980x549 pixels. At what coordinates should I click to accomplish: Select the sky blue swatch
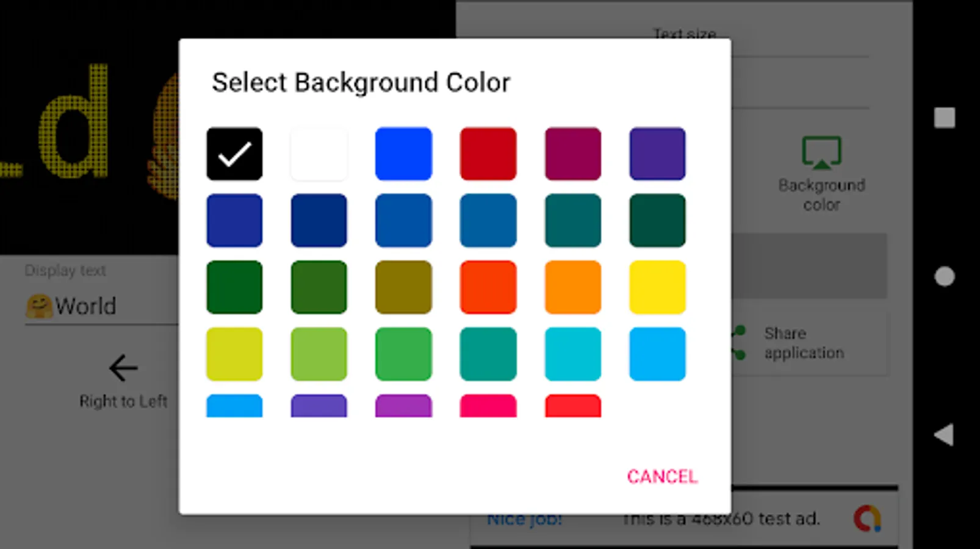657,354
